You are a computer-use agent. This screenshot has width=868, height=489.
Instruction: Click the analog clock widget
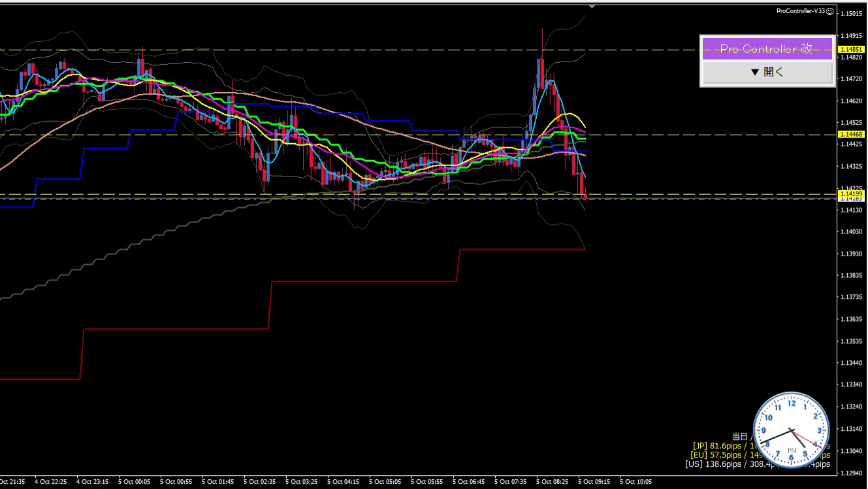pyautogui.click(x=792, y=430)
